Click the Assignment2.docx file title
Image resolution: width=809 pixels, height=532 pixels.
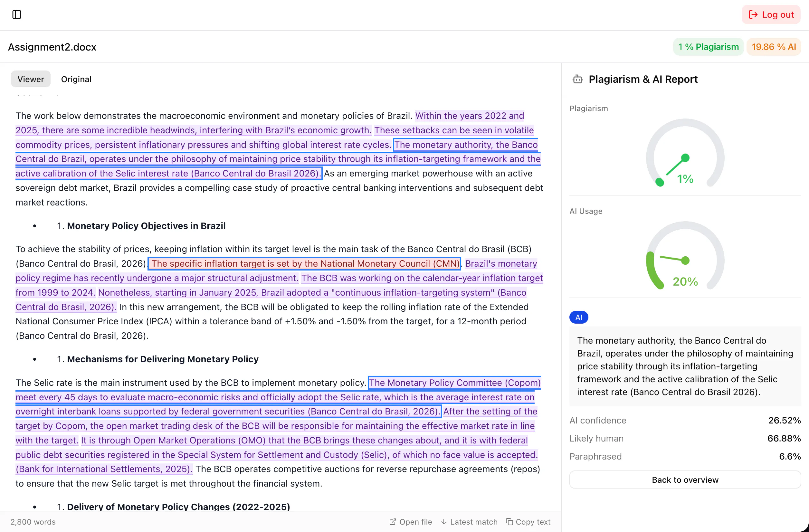[x=52, y=47]
